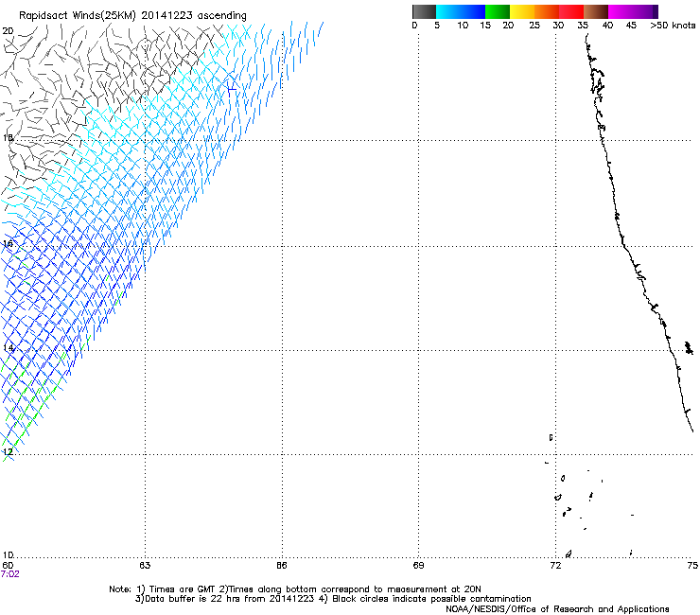Click the latitude label '14'

pyautogui.click(x=8, y=348)
